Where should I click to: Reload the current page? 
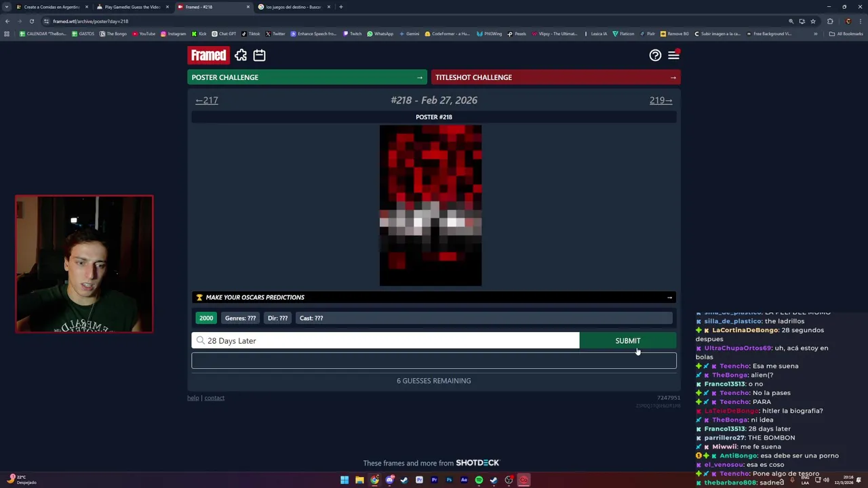point(31,21)
